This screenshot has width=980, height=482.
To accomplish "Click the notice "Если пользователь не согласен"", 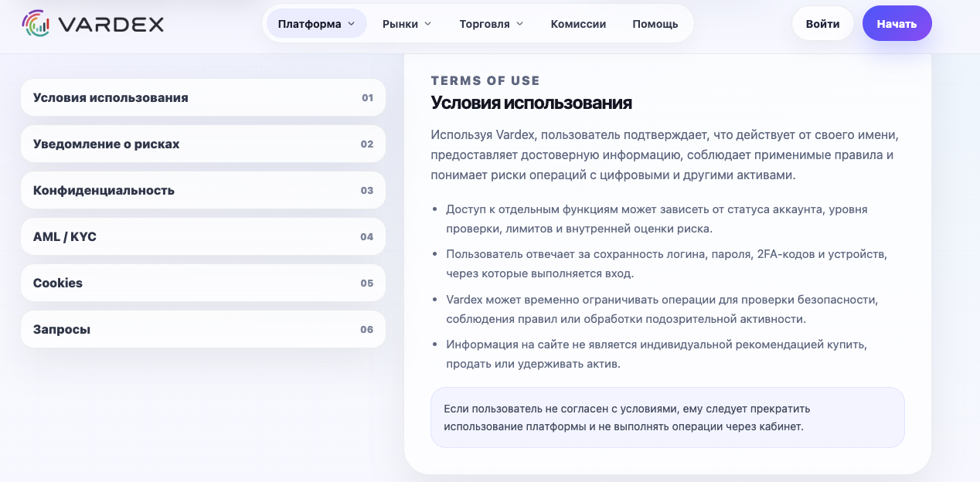I will click(x=667, y=417).
